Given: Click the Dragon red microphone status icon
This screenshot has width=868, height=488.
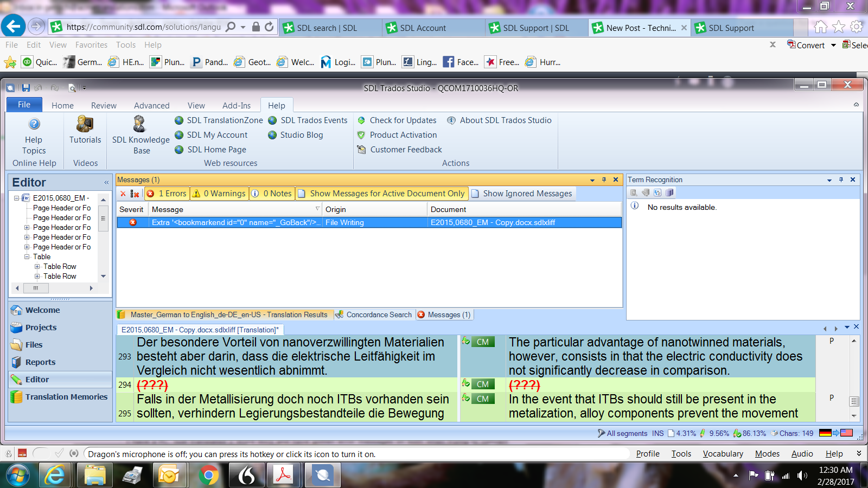Looking at the screenshot, I should point(22,453).
